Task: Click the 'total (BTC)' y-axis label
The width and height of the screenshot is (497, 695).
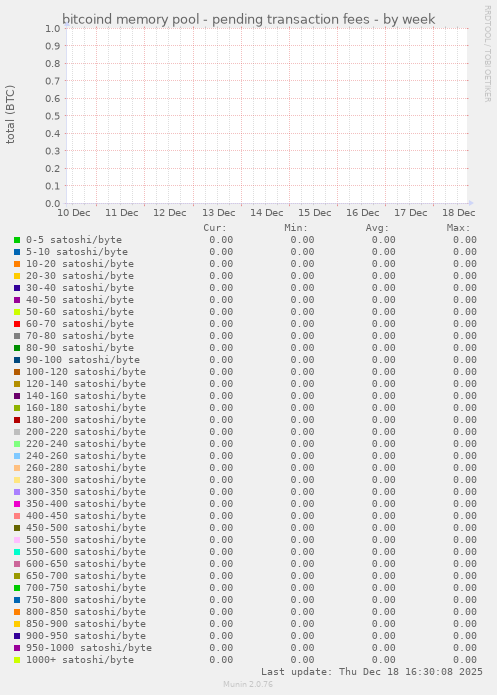Action: pyautogui.click(x=10, y=114)
